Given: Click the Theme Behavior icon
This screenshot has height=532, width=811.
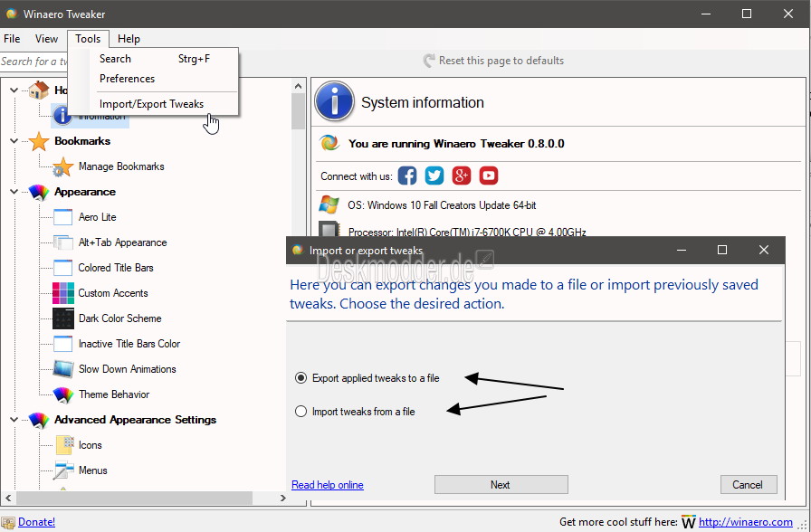Looking at the screenshot, I should click(63, 395).
